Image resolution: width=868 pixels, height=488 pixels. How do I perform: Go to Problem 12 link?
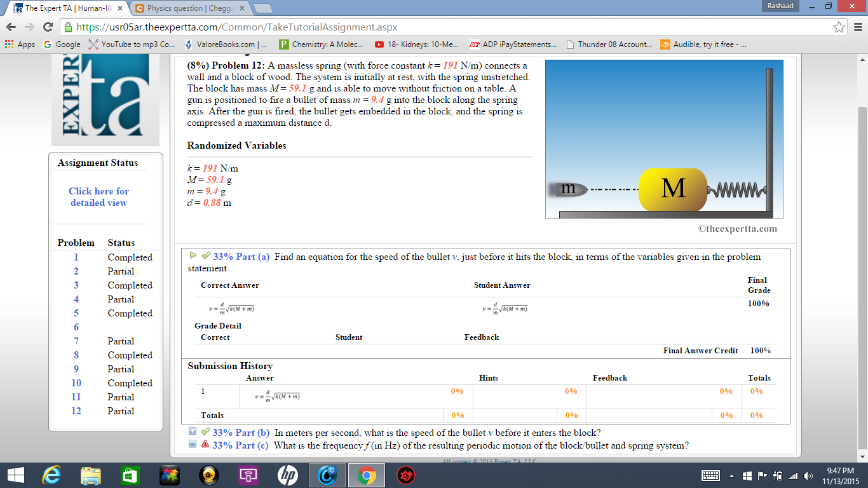pos(76,411)
